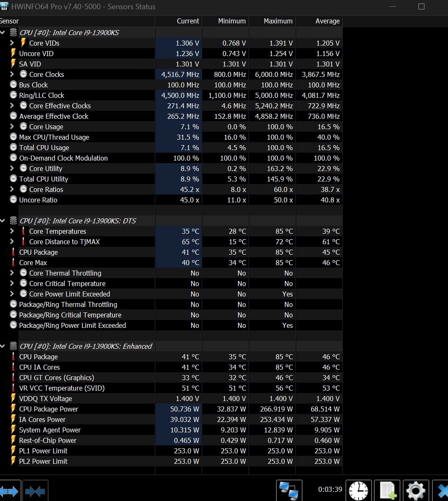Click the lightning icon beside CPU Package Power
The width and height of the screenshot is (448, 501).
pyautogui.click(x=13, y=409)
